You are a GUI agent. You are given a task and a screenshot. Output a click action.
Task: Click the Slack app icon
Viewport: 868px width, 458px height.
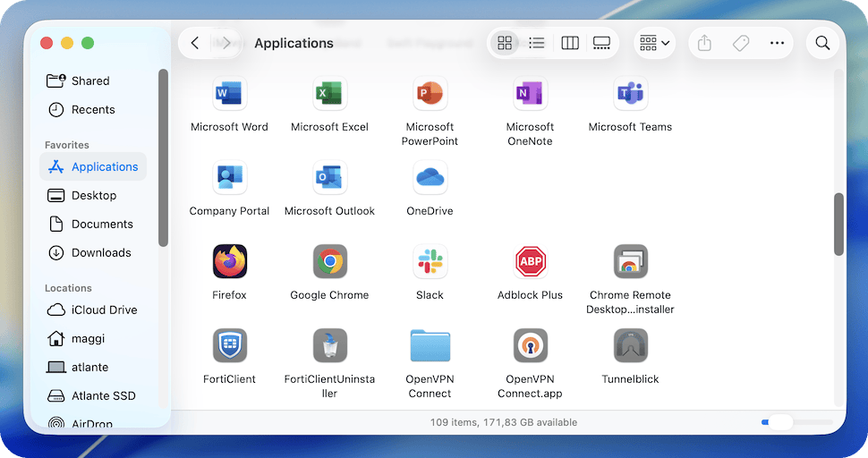pos(430,262)
